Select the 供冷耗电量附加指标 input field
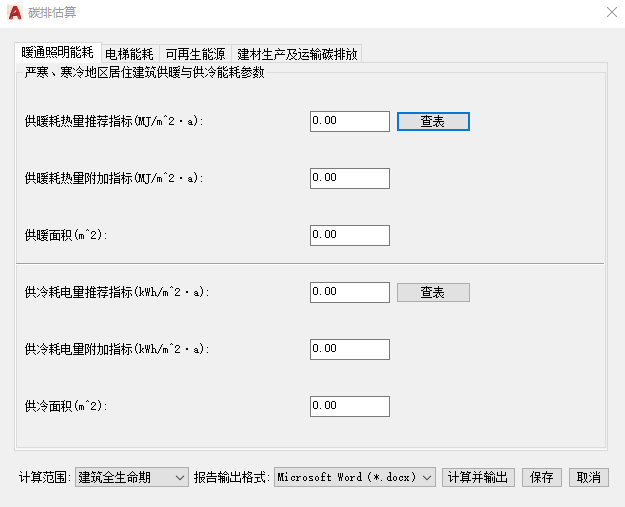This screenshot has height=507, width=625. click(x=350, y=350)
